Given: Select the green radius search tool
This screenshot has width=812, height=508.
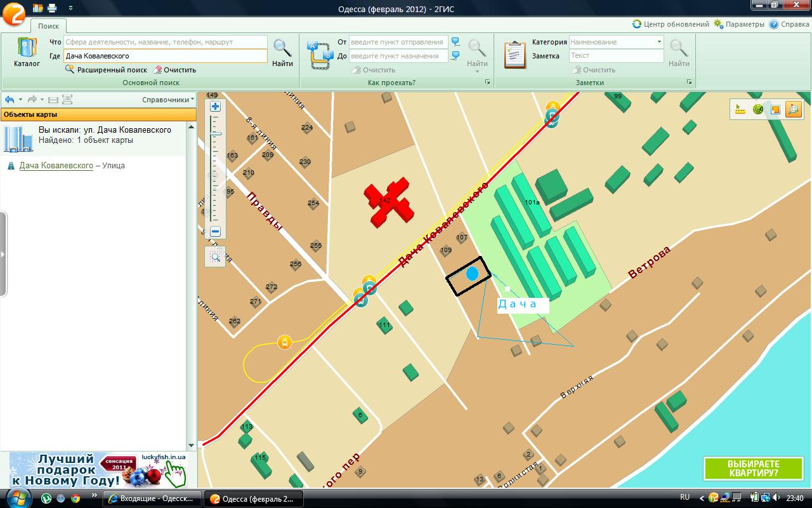Looking at the screenshot, I should (x=757, y=109).
